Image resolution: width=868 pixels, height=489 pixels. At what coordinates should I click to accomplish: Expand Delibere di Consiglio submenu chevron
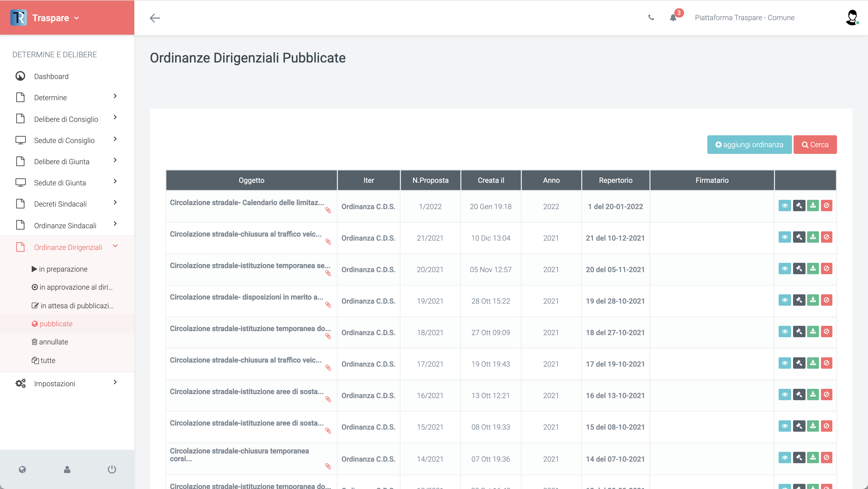tap(115, 117)
